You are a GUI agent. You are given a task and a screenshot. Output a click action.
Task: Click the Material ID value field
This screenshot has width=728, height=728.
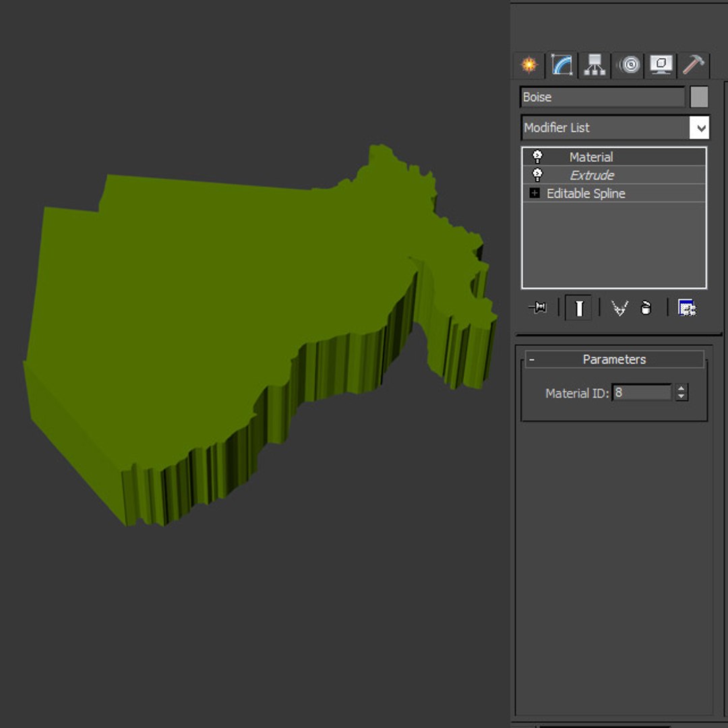pyautogui.click(x=642, y=393)
